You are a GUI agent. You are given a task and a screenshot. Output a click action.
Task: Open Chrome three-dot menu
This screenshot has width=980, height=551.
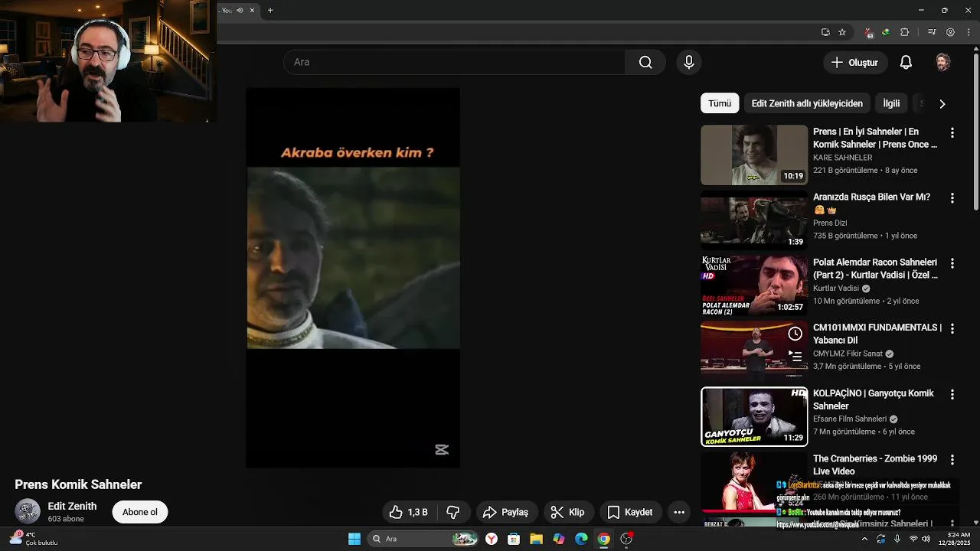[969, 32]
